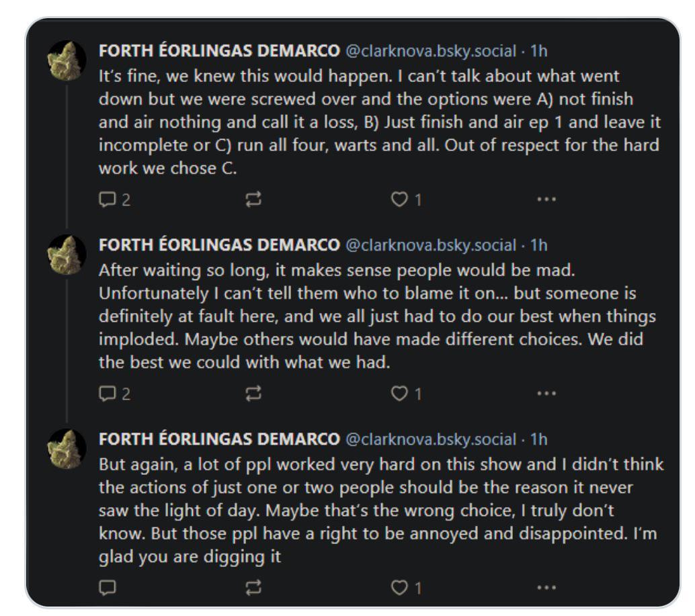Viewport: 695px width, 616px height.
Task: Click the third post's 1h timestamp
Action: coord(539,439)
